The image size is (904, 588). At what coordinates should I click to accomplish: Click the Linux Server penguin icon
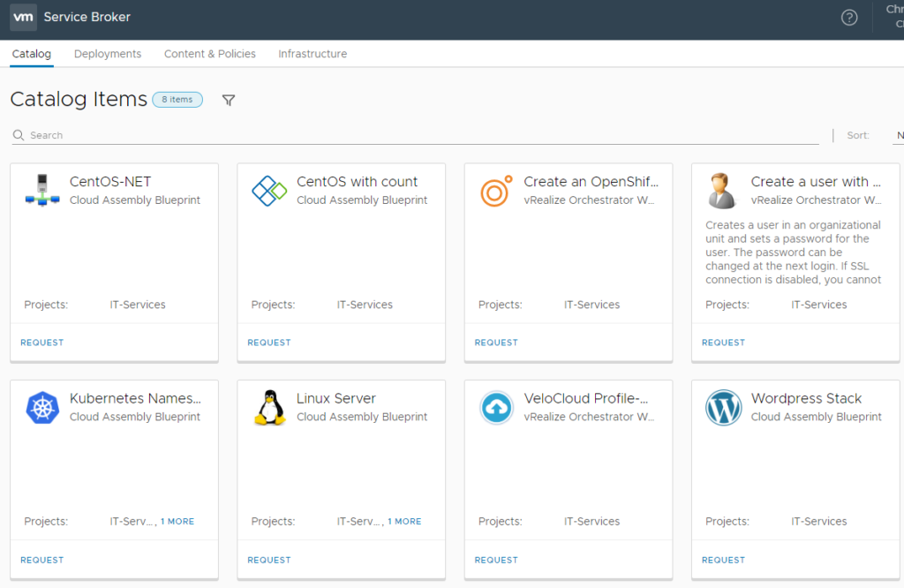pos(270,408)
